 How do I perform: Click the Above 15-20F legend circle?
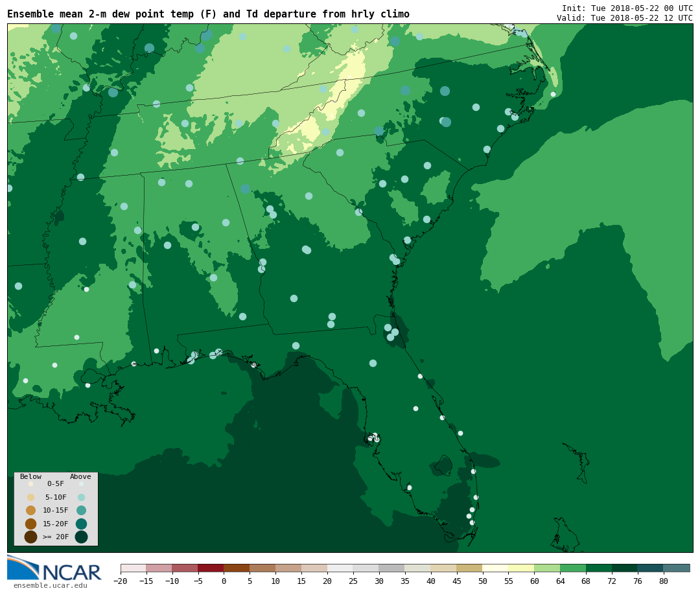click(81, 524)
